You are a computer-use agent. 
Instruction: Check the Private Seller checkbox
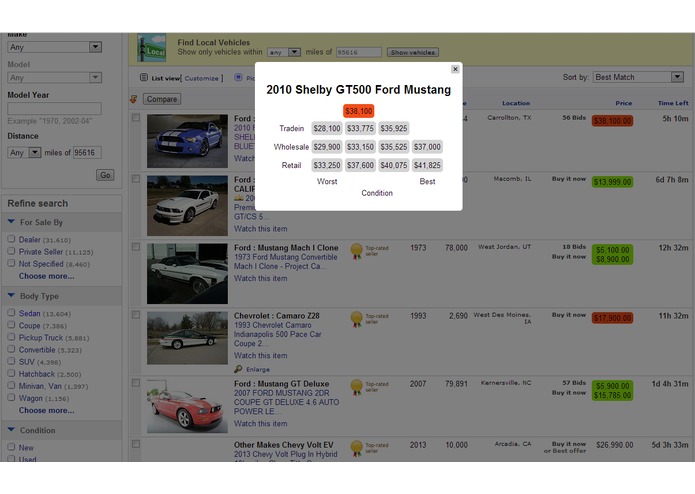click(12, 251)
